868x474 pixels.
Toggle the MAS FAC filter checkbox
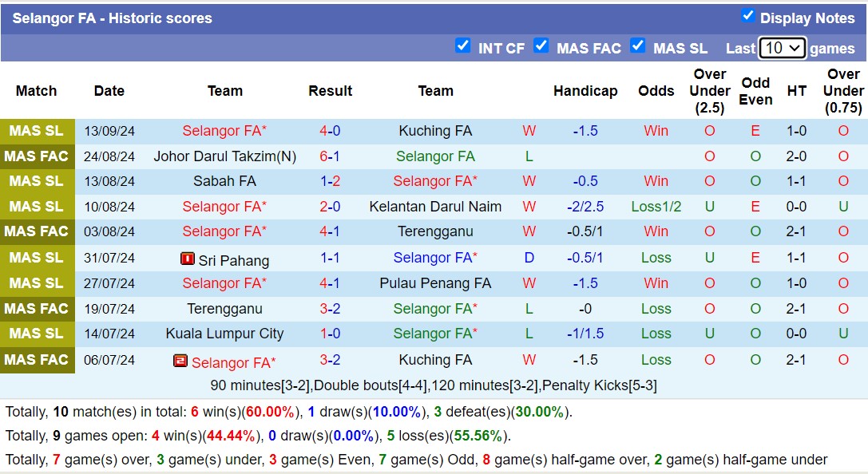click(541, 46)
